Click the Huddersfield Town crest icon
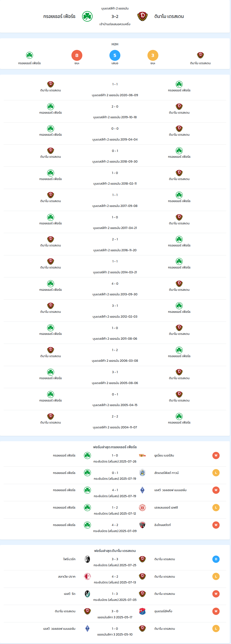Image resolution: width=231 pixels, height=644 pixels. point(142,472)
